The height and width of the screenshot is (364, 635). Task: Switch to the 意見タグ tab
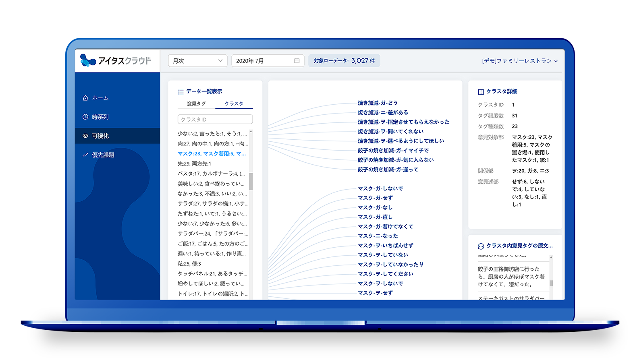tap(196, 104)
